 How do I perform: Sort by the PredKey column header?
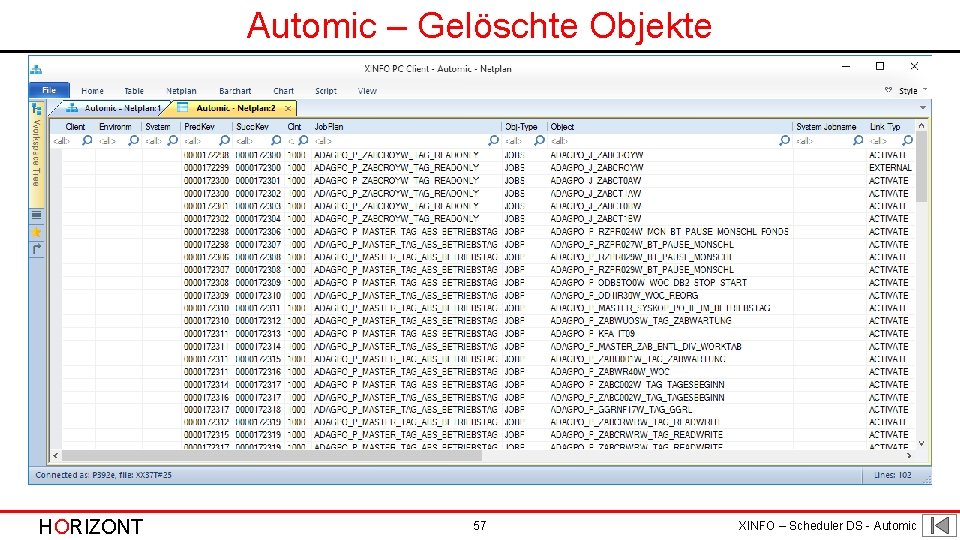tap(200, 127)
